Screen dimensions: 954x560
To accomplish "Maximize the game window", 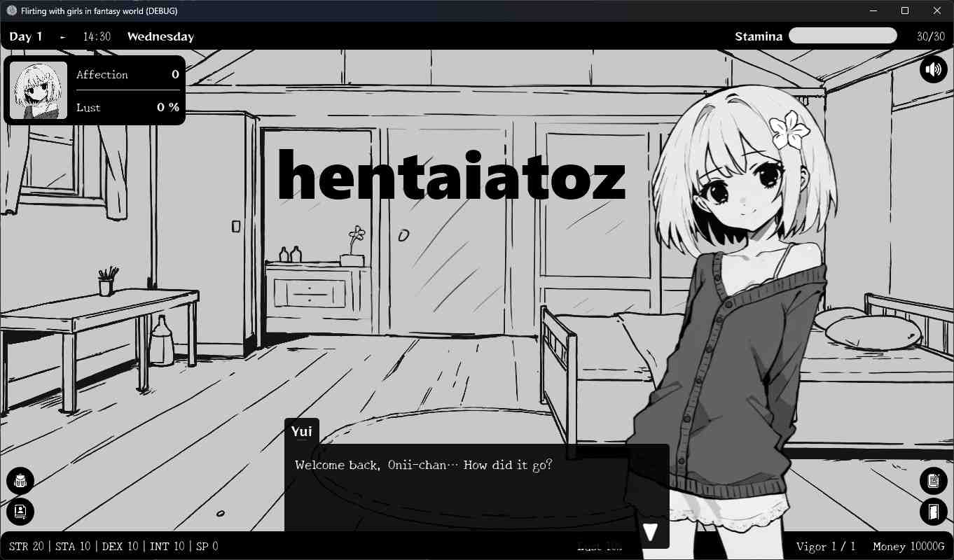I will (904, 11).
